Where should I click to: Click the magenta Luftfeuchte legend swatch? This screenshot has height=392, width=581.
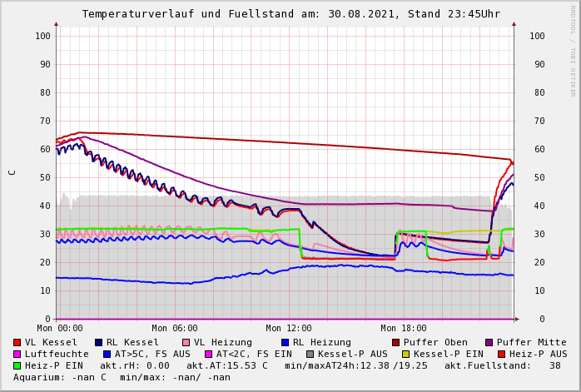click(x=17, y=355)
